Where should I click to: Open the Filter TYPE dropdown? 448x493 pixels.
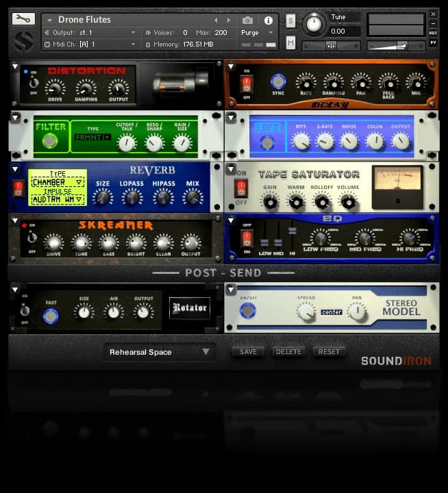tap(92, 138)
